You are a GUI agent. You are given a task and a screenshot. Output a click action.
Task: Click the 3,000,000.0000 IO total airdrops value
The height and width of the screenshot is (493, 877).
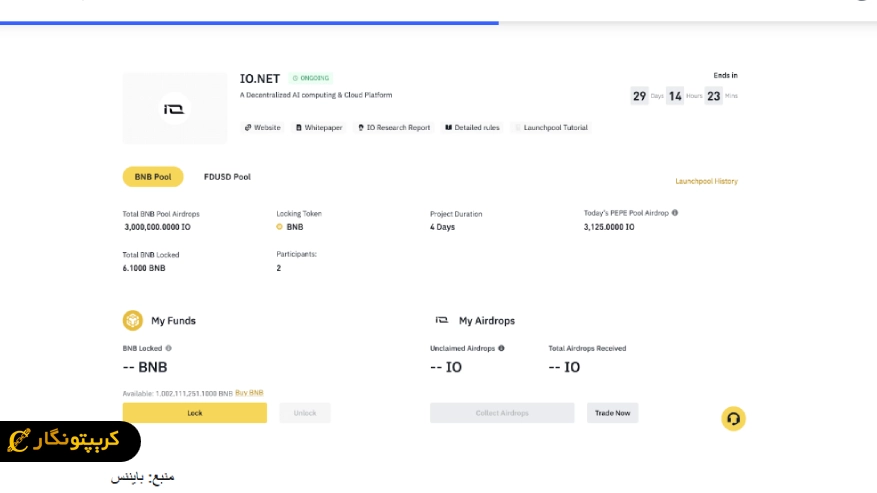point(157,227)
